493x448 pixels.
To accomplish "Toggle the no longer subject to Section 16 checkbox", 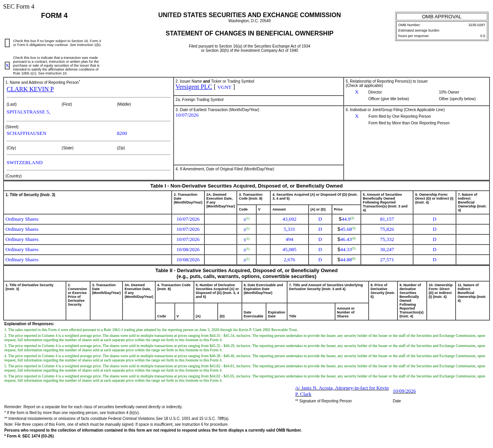I will pos(7,43).
